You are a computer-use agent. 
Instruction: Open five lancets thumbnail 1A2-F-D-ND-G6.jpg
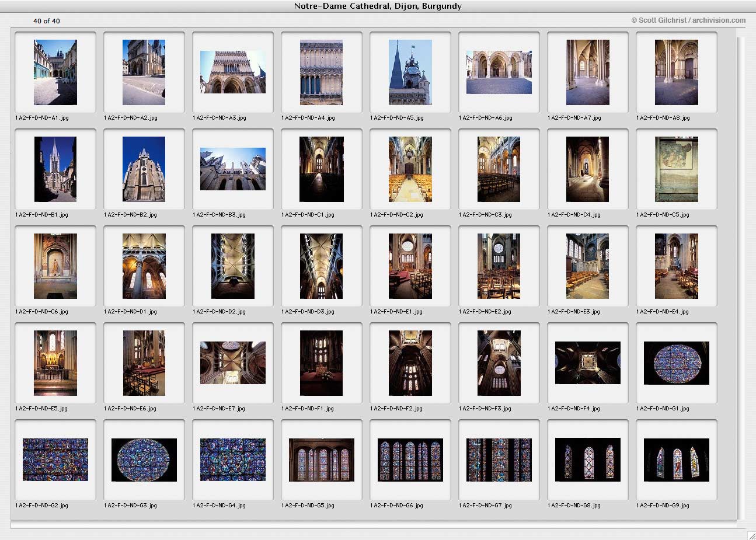tap(410, 460)
